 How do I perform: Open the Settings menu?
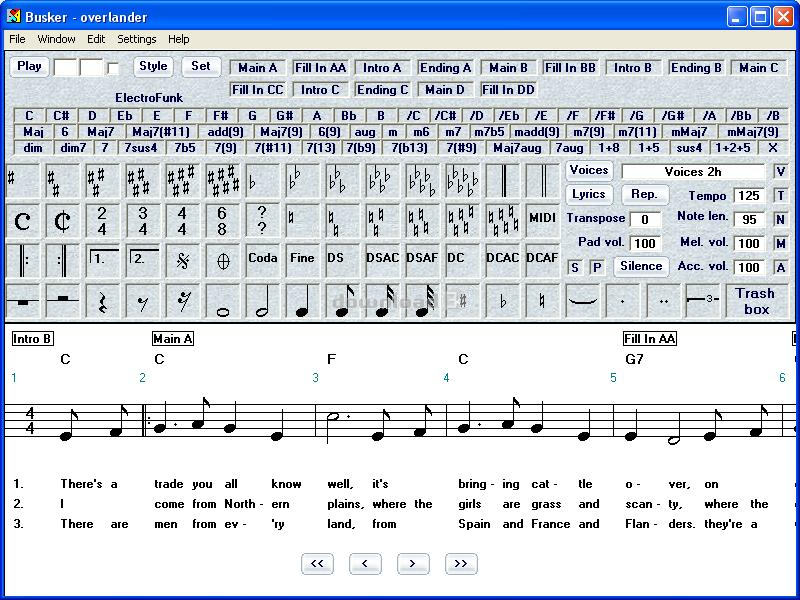pyautogui.click(x=136, y=39)
